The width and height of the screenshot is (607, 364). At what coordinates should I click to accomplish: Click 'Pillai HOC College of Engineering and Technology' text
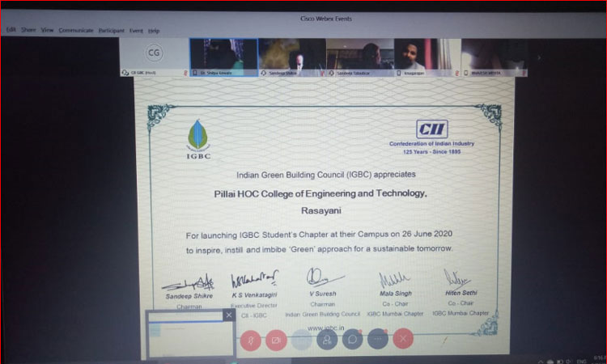point(320,193)
